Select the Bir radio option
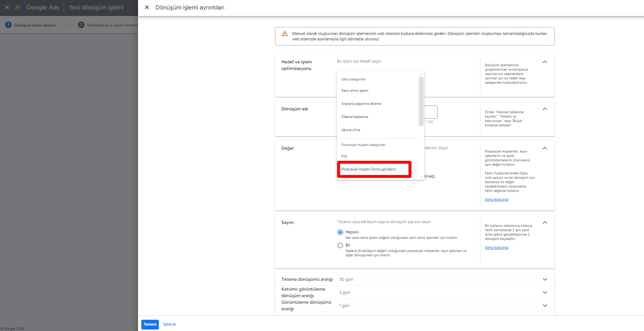Screen dimensions: 644x331 [340, 245]
